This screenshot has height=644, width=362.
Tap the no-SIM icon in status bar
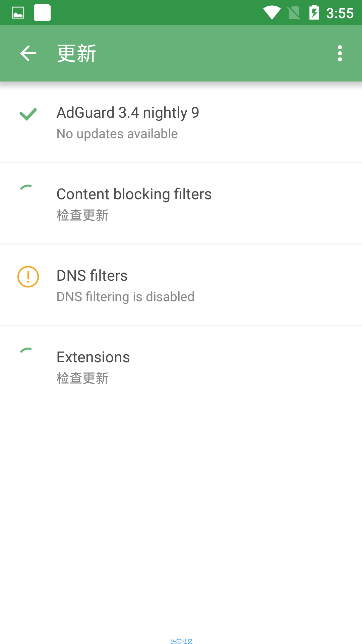[294, 13]
